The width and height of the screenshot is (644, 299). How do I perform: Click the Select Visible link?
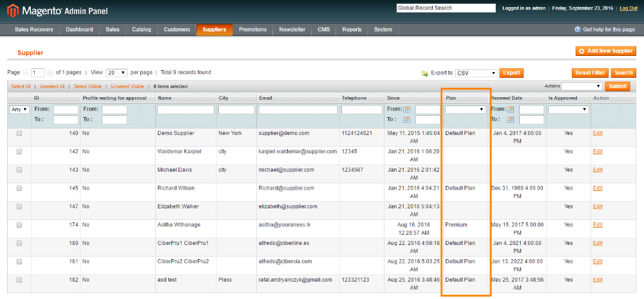88,87
